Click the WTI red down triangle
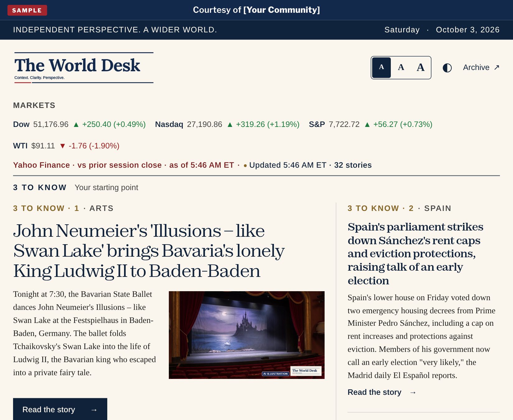The width and height of the screenshot is (513, 420). (x=62, y=146)
